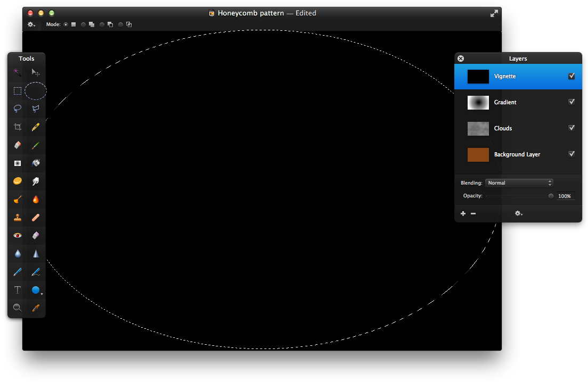Image resolution: width=588 pixels, height=382 pixels.
Task: Delete the selected layer with the minus button
Action: click(473, 213)
